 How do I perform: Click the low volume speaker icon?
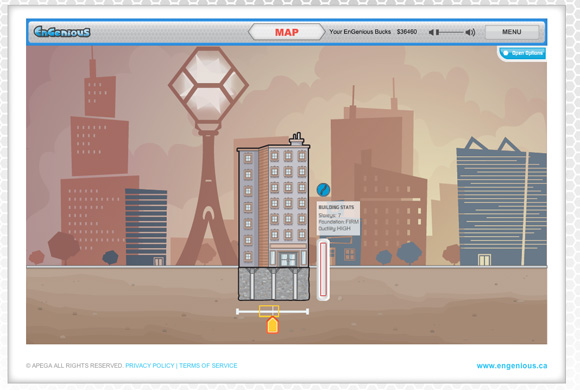coord(431,33)
